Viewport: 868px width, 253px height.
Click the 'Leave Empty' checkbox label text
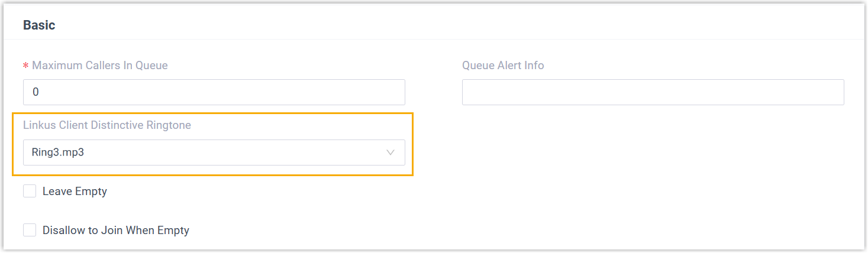(75, 192)
